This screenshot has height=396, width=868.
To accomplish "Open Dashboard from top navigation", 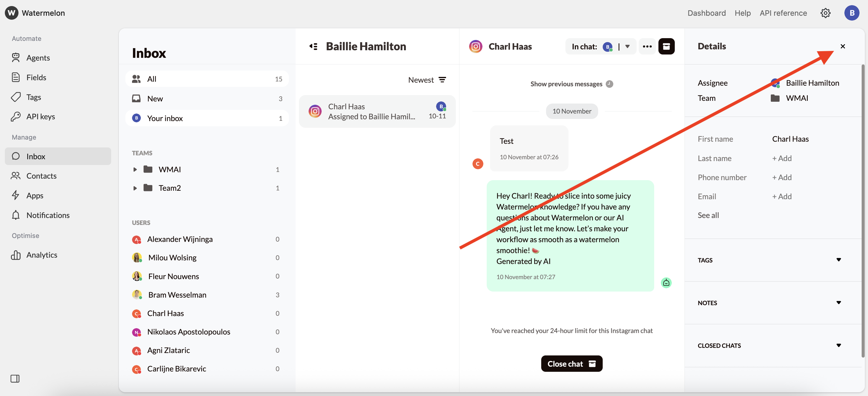I will 706,13.
